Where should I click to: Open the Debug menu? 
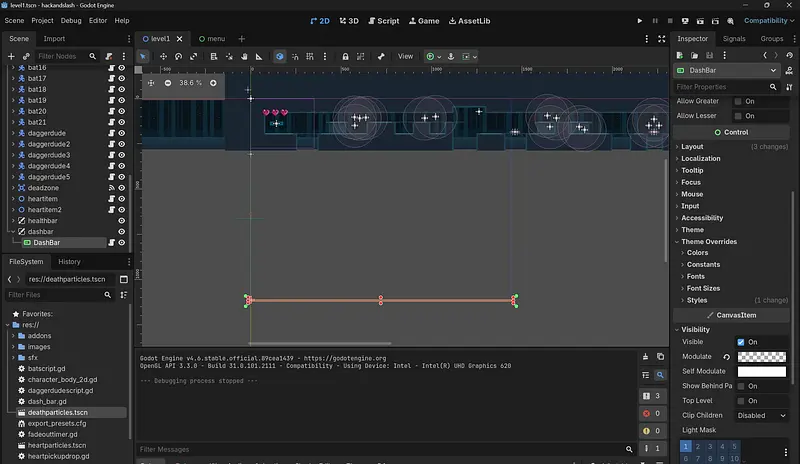pyautogui.click(x=71, y=20)
